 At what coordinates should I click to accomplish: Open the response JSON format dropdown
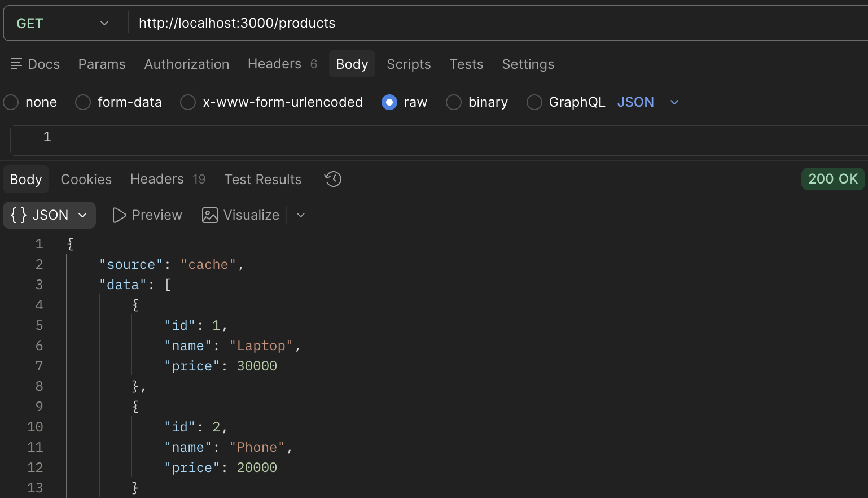[x=50, y=215]
